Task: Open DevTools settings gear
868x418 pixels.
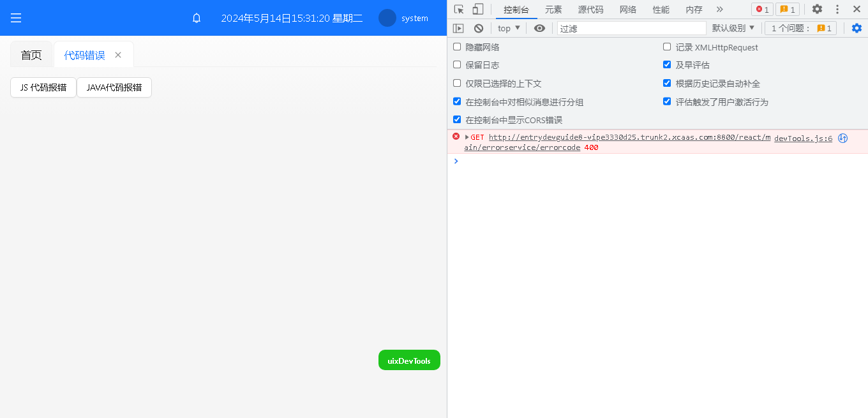Action: click(x=817, y=10)
